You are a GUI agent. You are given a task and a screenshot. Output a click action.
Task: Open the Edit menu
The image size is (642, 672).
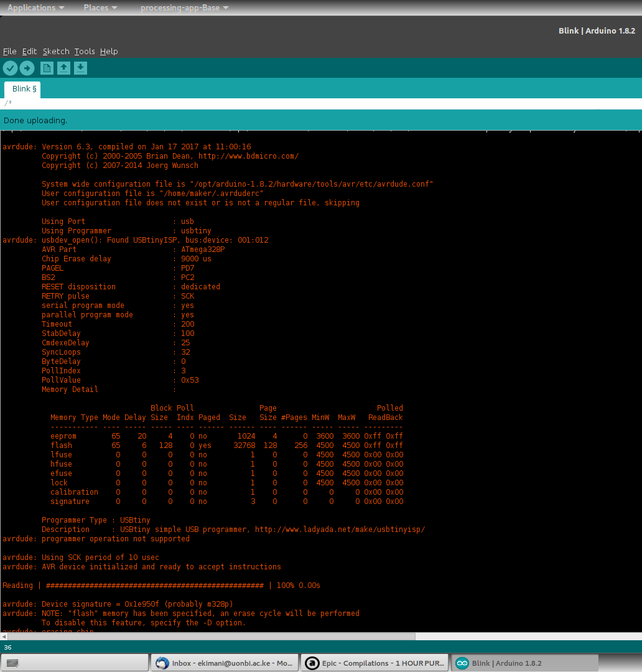[x=30, y=52]
